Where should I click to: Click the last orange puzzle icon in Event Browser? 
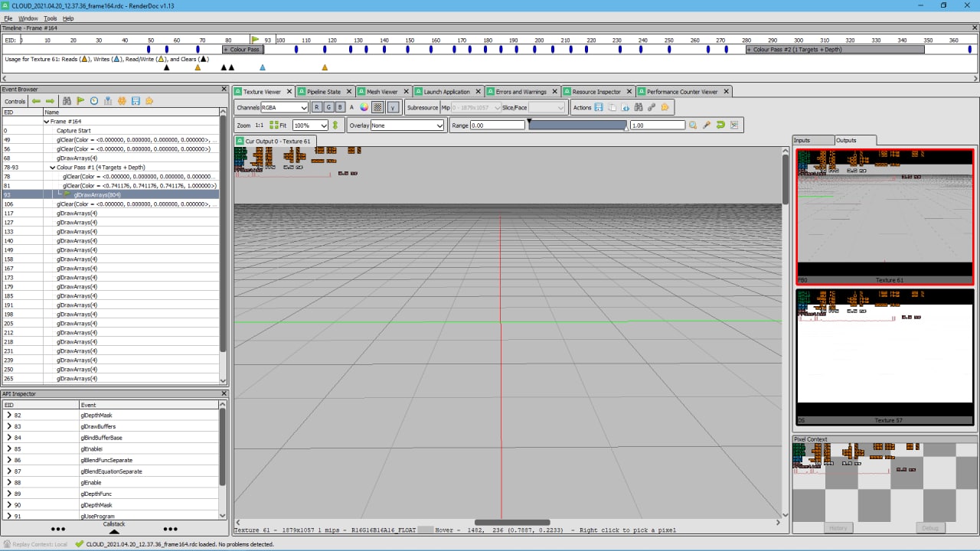point(149,101)
